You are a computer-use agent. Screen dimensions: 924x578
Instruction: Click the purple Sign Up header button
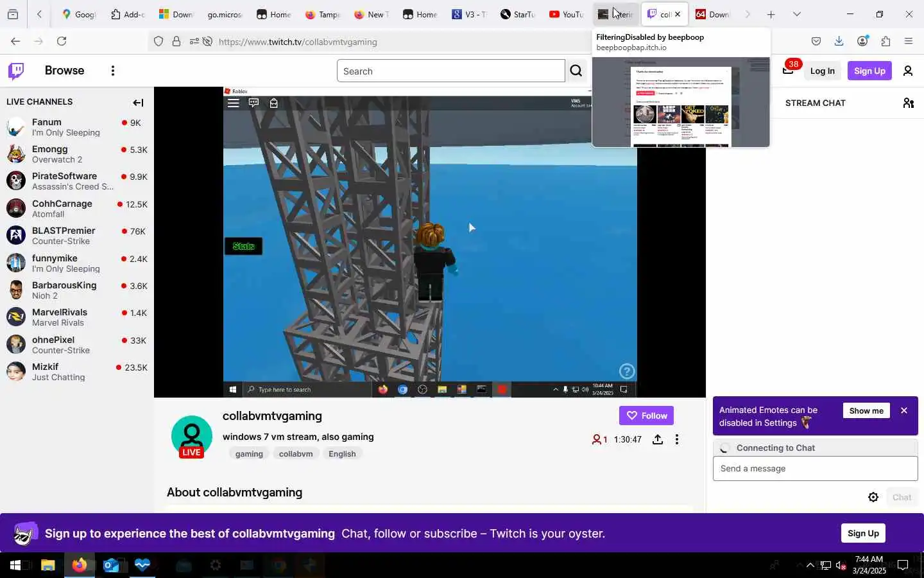869,71
